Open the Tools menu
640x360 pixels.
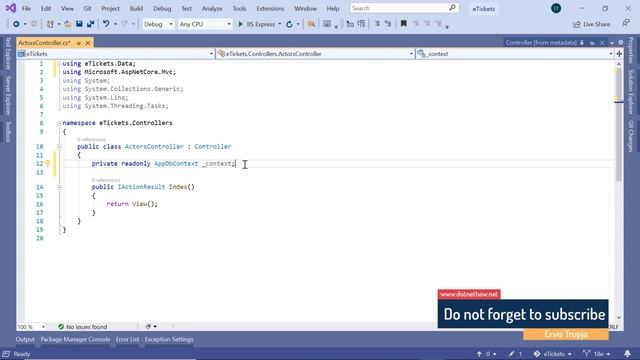click(239, 9)
